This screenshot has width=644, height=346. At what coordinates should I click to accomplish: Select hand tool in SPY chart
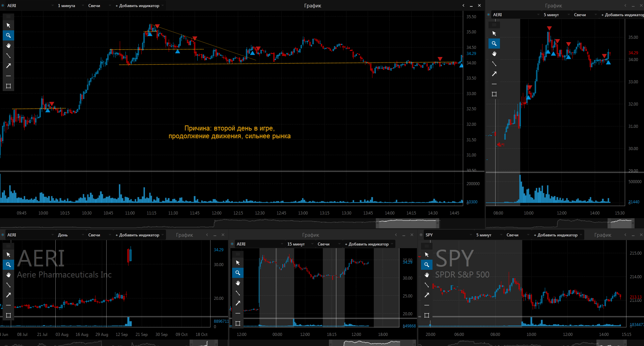coord(427,275)
